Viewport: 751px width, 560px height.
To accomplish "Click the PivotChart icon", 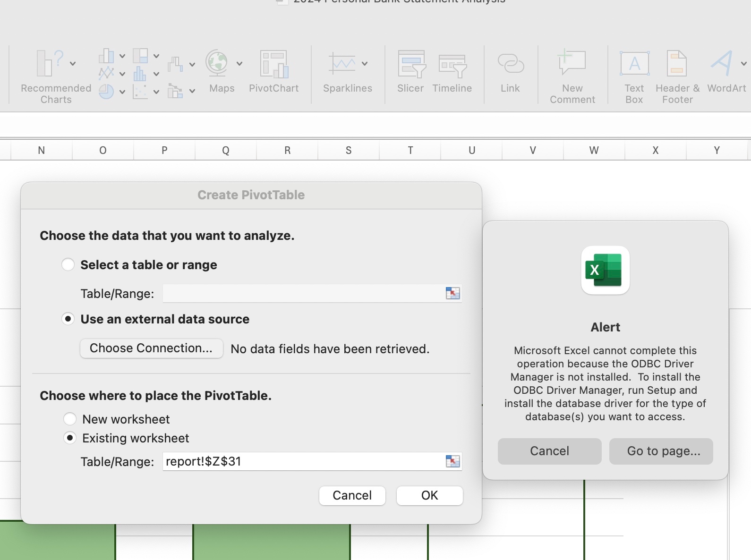I will (x=274, y=64).
